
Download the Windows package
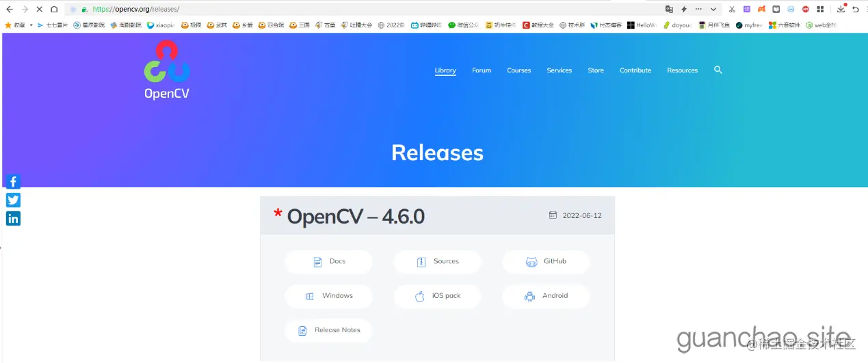click(x=328, y=296)
